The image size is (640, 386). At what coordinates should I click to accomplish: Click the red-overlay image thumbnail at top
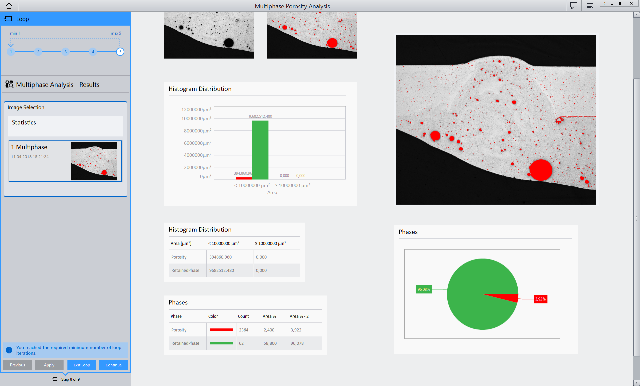(x=312, y=35)
